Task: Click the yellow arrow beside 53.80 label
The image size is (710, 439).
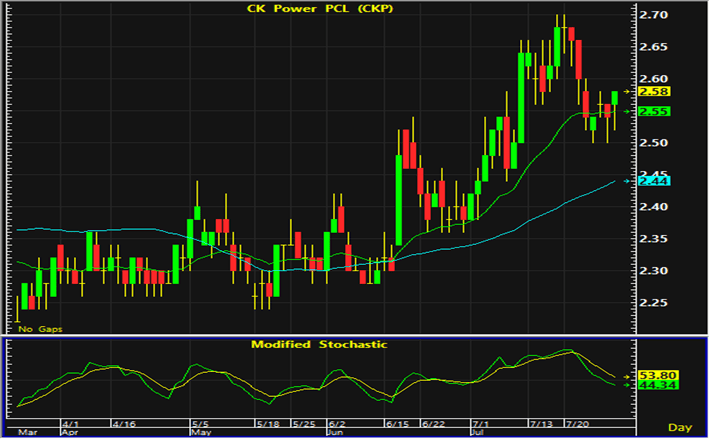Action: point(627,377)
